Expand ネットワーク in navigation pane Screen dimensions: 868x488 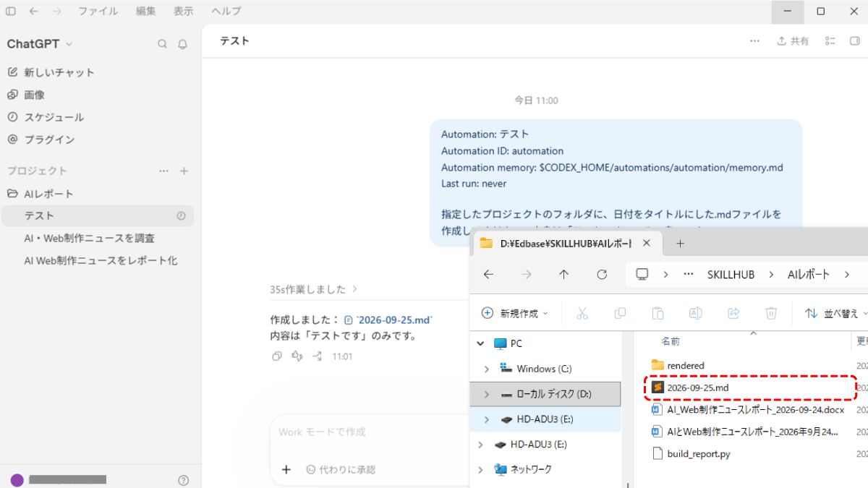[x=480, y=469]
